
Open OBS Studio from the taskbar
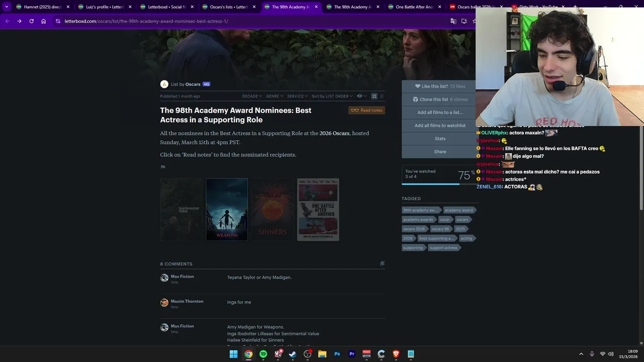(x=307, y=354)
